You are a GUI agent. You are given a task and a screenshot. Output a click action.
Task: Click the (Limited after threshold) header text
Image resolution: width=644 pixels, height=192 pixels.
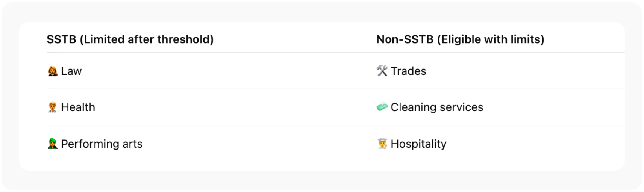(x=147, y=39)
